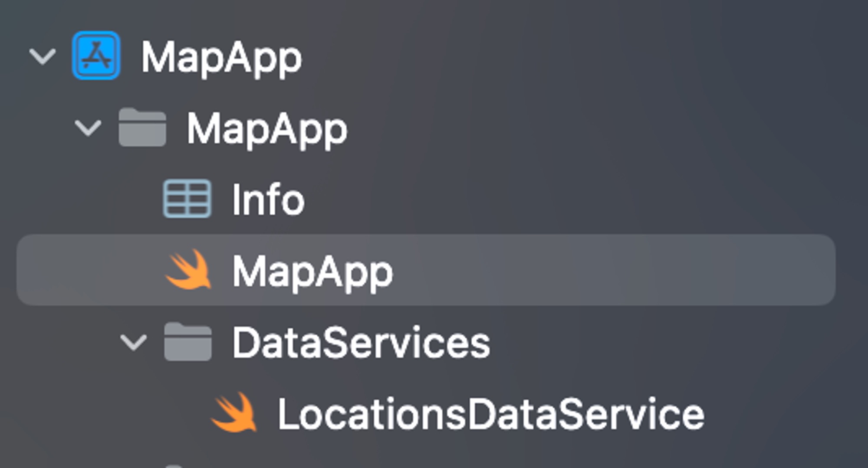Viewport: 868px width, 468px height.
Task: Click the DataServices folder icon
Action: (x=188, y=342)
